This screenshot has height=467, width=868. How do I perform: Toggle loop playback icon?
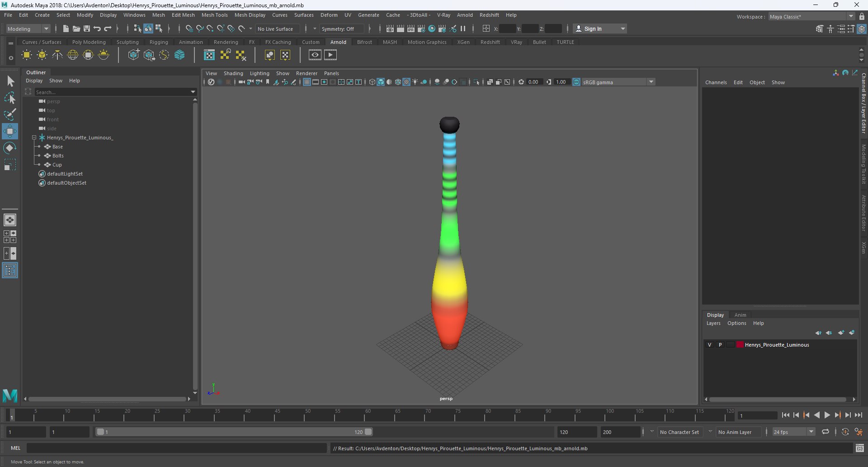pos(826,432)
